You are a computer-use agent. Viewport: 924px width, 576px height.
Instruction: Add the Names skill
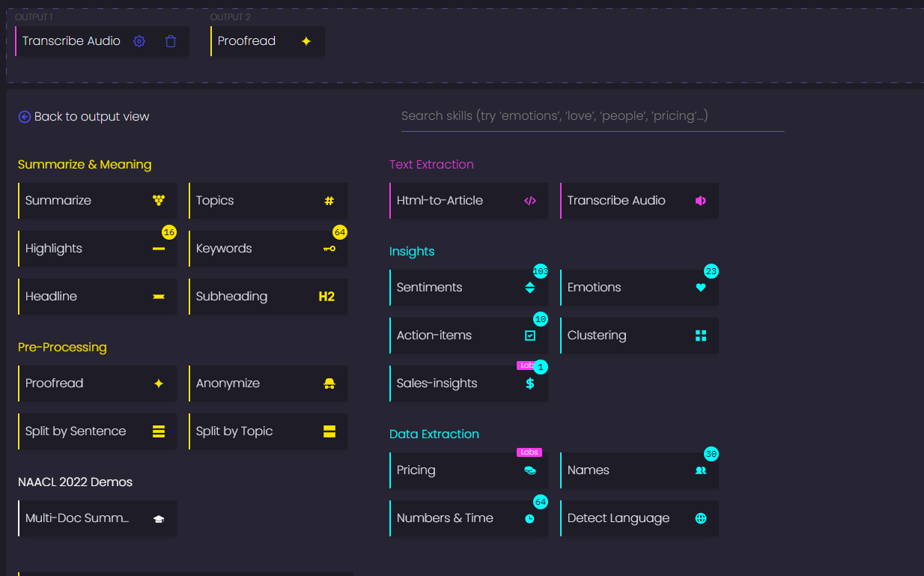[639, 470]
